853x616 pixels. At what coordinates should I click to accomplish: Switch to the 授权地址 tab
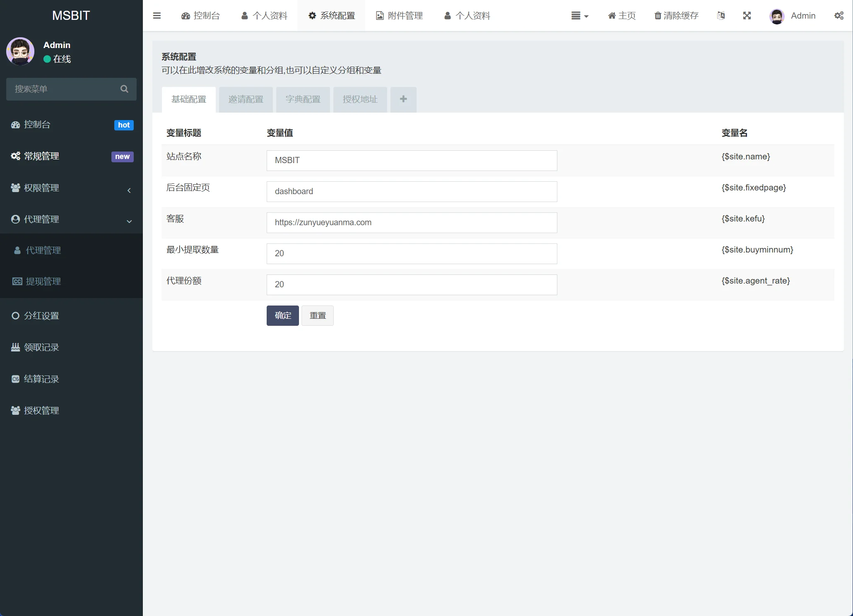click(x=360, y=99)
